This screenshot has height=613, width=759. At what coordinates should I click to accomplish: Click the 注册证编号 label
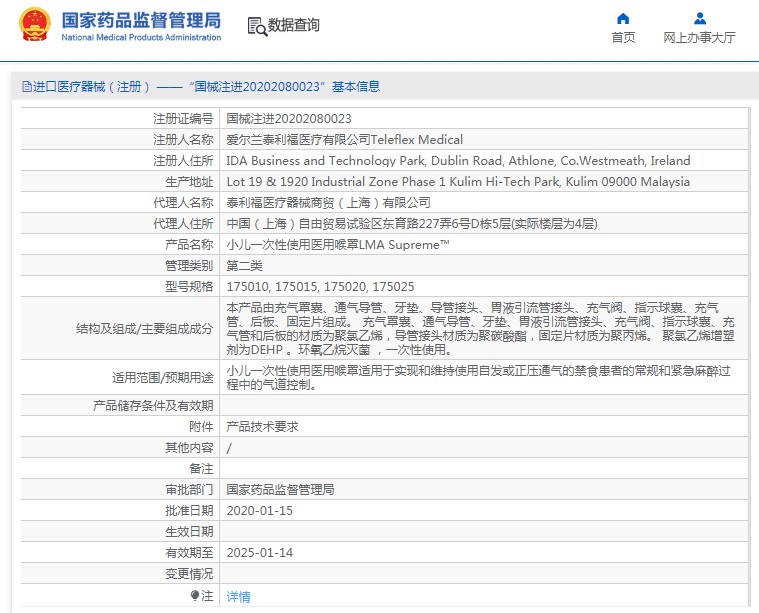(x=183, y=119)
